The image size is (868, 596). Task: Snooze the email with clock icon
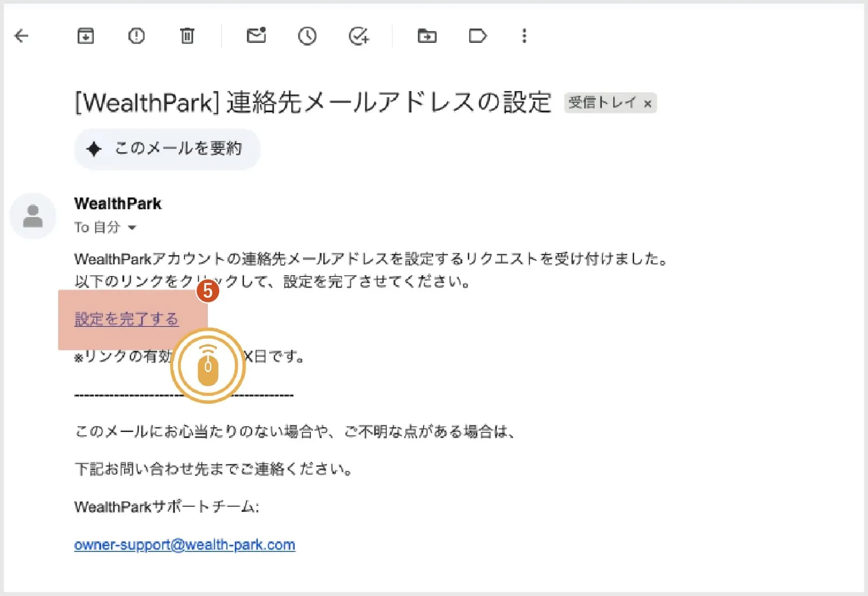(307, 36)
